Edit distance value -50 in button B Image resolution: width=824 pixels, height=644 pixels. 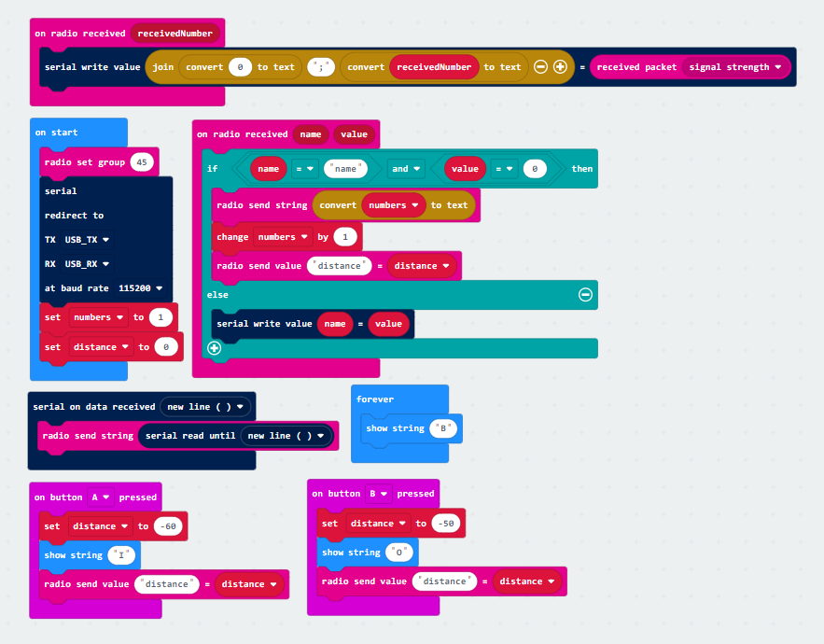point(446,523)
